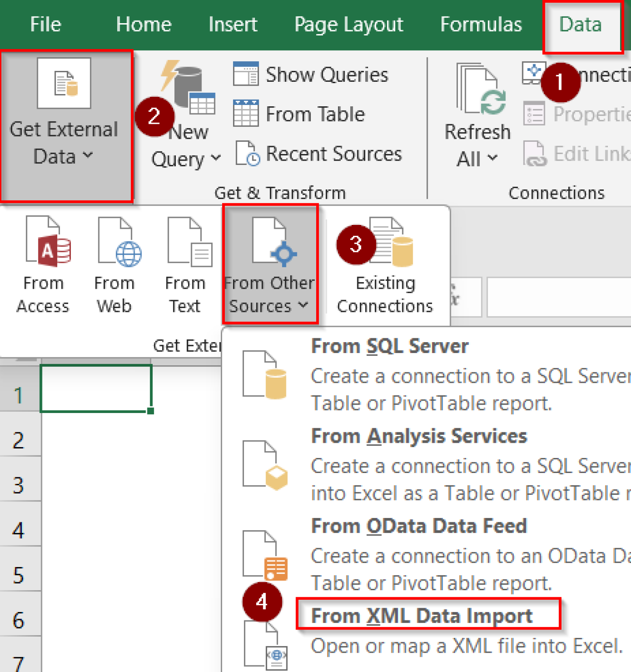
Task: Click the From SQL Server icon
Action: pos(265,375)
